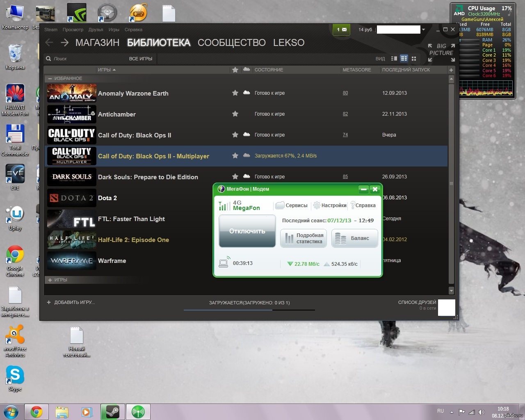Switch library to detail view icon
The height and width of the screenshot is (420, 525).
(x=394, y=59)
